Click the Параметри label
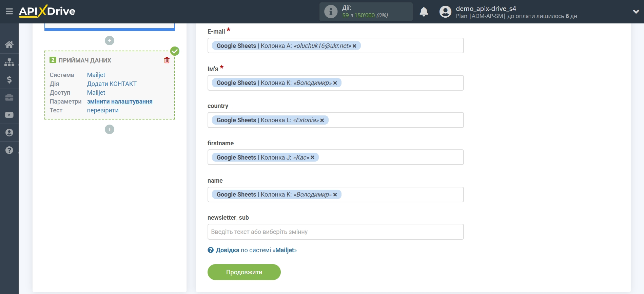This screenshot has height=294, width=644. [65, 102]
